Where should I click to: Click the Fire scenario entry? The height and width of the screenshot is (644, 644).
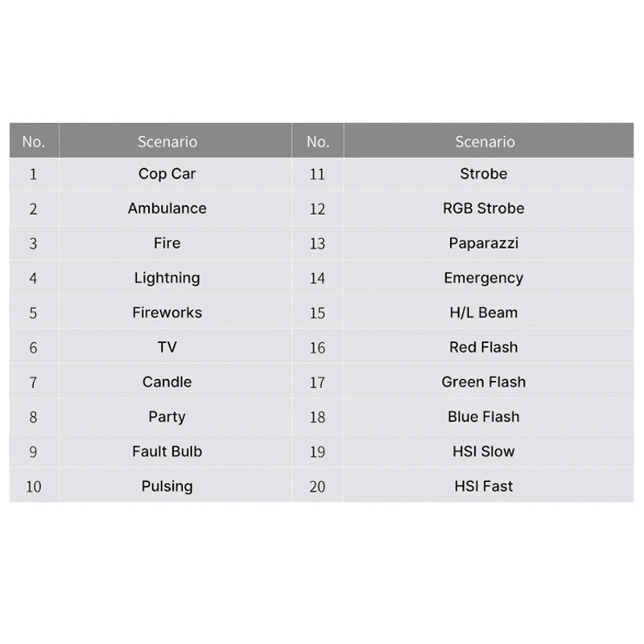[x=167, y=243]
